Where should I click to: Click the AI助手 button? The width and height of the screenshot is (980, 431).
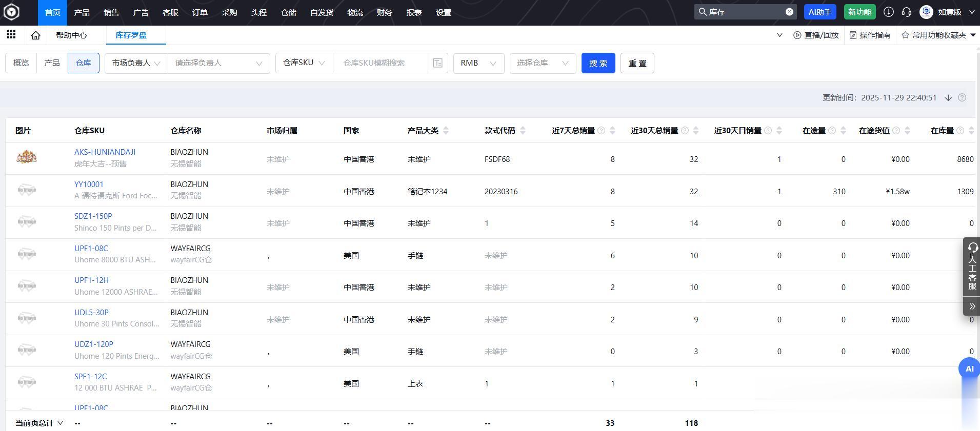click(820, 12)
